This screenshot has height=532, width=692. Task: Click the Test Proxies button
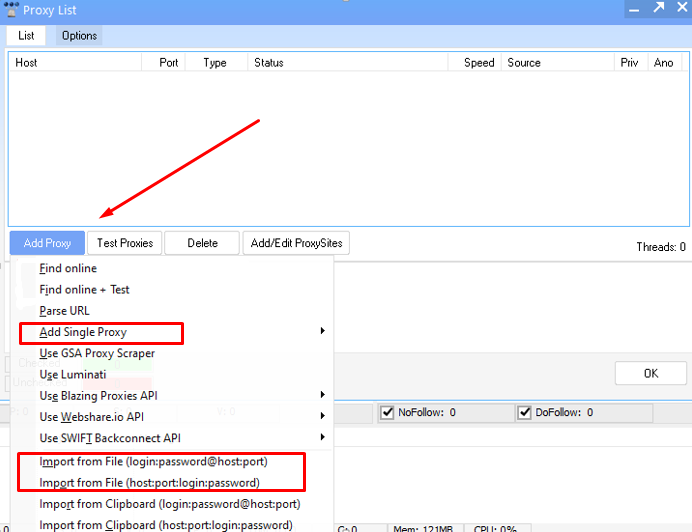(x=125, y=243)
